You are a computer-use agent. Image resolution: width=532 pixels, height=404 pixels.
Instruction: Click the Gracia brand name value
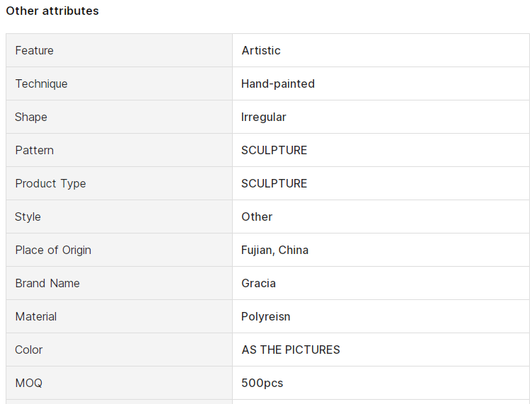tap(258, 283)
